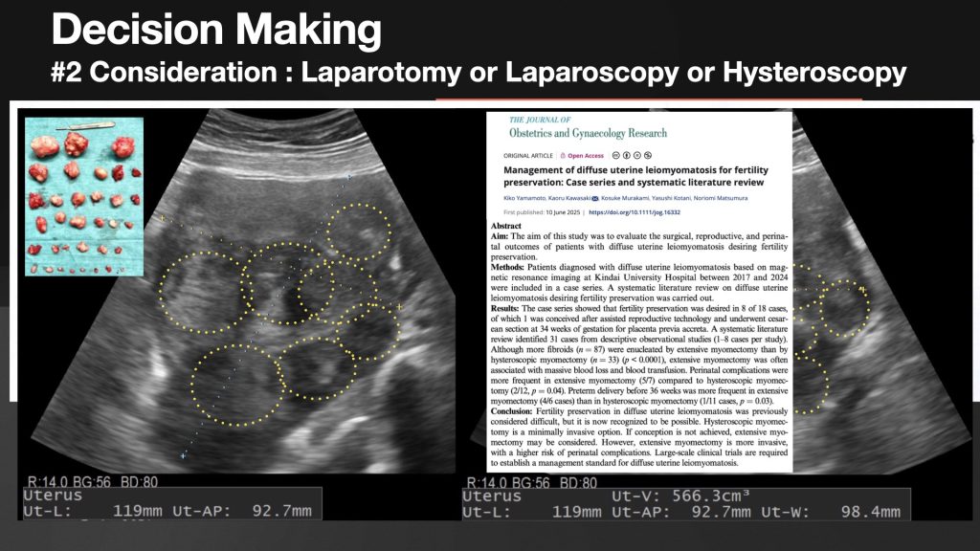This screenshot has height=551, width=980.
Task: Select the excised fibroids specimen photo
Action: click(84, 197)
